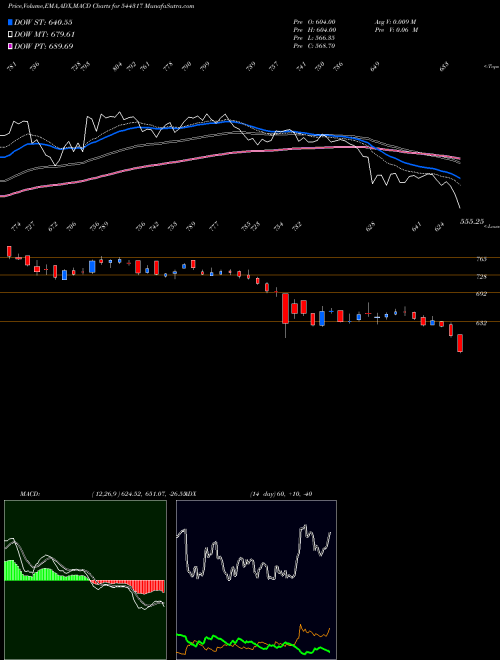Viewport: 500px width, 660px height.
Task: Click the 763 price level label
Action: click(481, 259)
